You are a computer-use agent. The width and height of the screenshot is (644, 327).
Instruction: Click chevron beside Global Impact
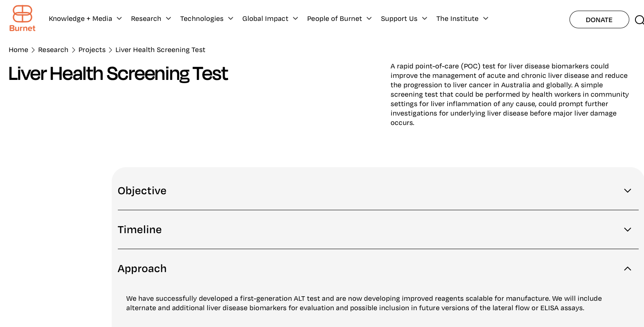(x=295, y=18)
